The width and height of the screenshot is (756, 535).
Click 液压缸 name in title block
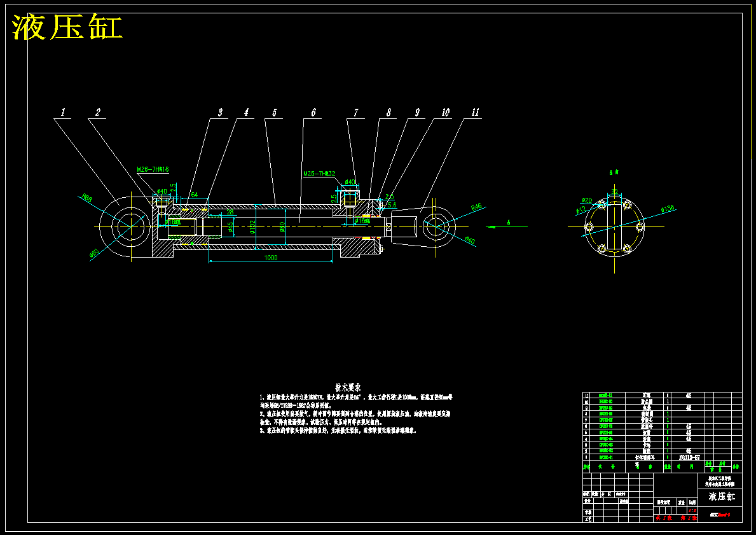(x=721, y=497)
